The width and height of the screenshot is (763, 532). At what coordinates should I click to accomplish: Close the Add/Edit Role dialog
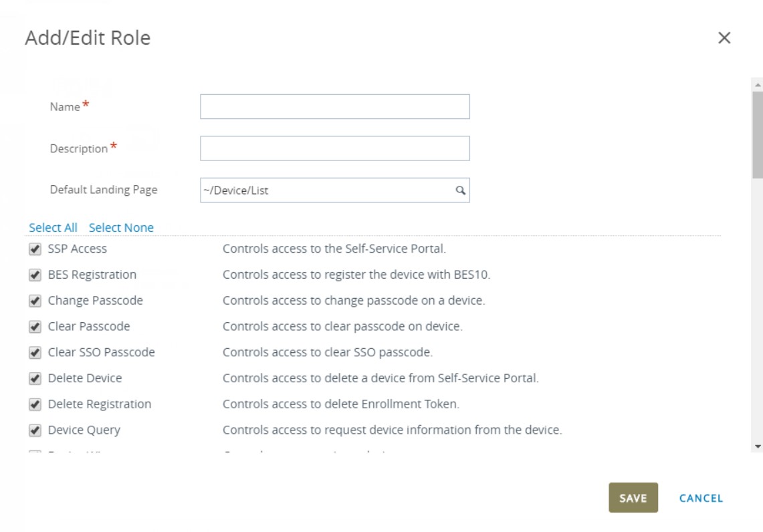tap(724, 38)
